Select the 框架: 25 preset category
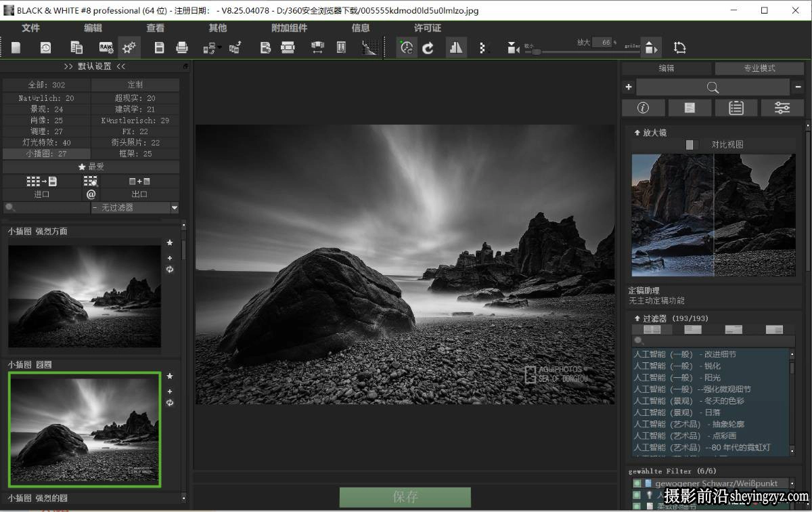Viewport: 812px width, 512px height. [x=135, y=154]
